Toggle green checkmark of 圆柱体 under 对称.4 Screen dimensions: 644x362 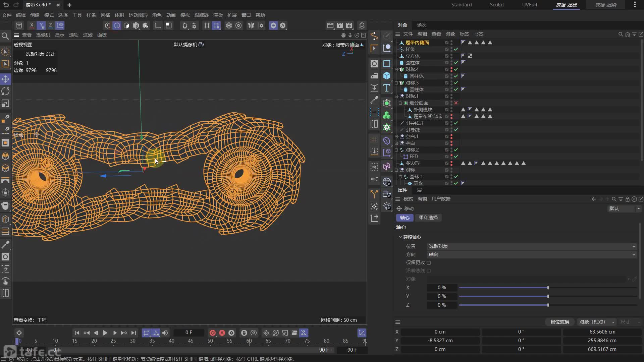coord(456,76)
